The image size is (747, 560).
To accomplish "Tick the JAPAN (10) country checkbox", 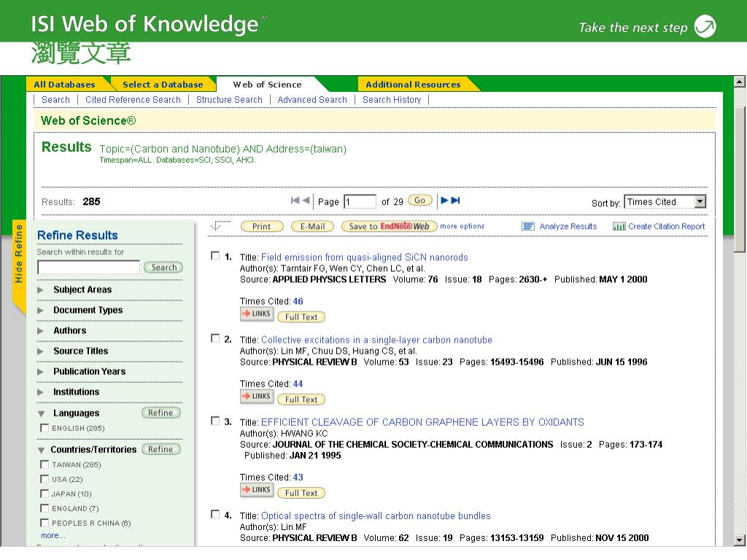I will tap(44, 494).
